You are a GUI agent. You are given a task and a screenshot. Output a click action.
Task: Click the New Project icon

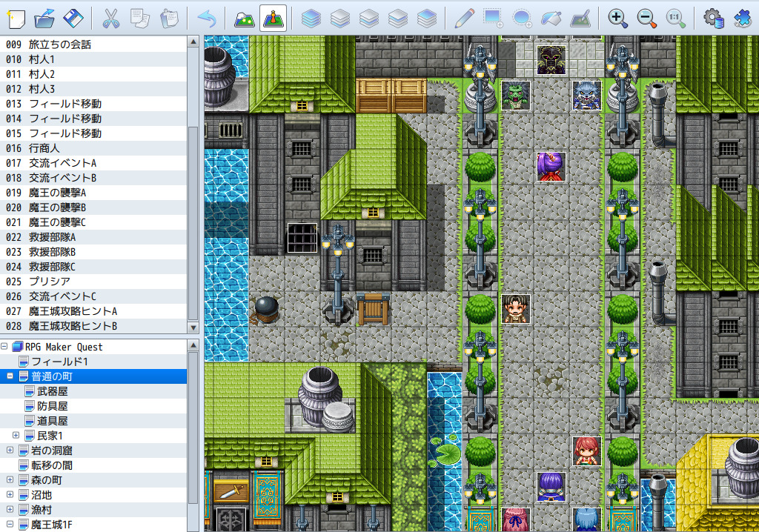click(16, 18)
